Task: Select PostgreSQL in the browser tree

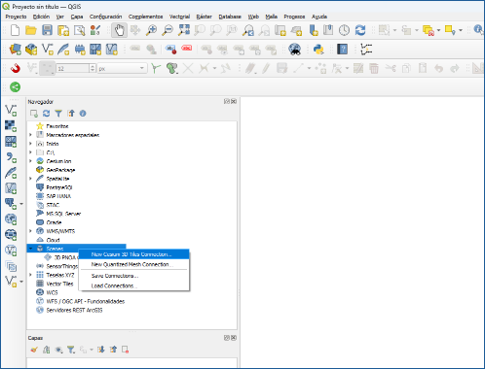Action: pos(59,187)
